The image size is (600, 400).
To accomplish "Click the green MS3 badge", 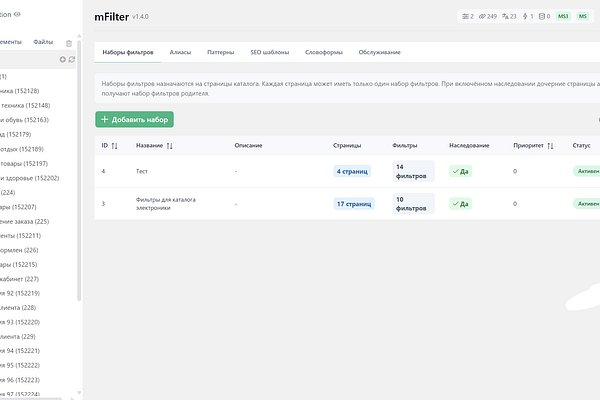I will pyautogui.click(x=563, y=16).
